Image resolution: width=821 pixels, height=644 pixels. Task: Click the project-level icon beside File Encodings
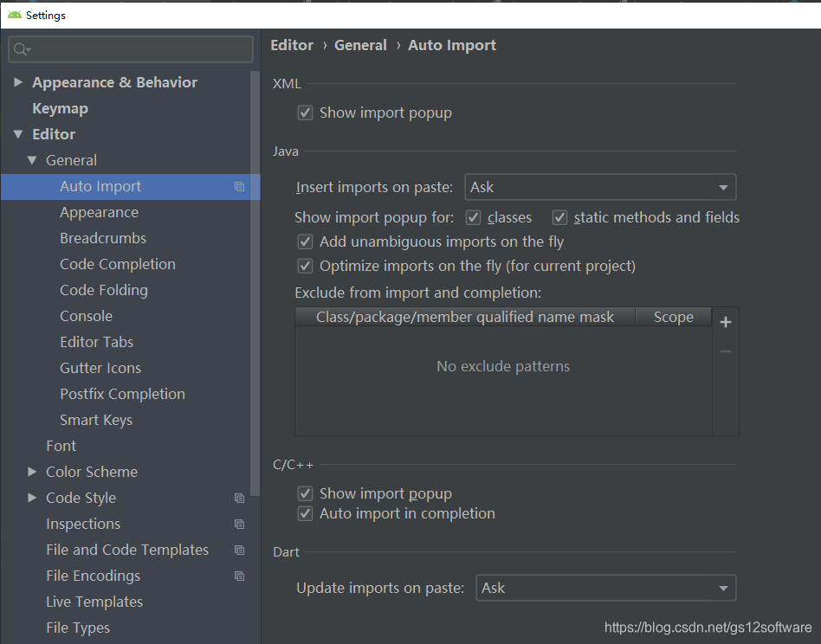239,576
